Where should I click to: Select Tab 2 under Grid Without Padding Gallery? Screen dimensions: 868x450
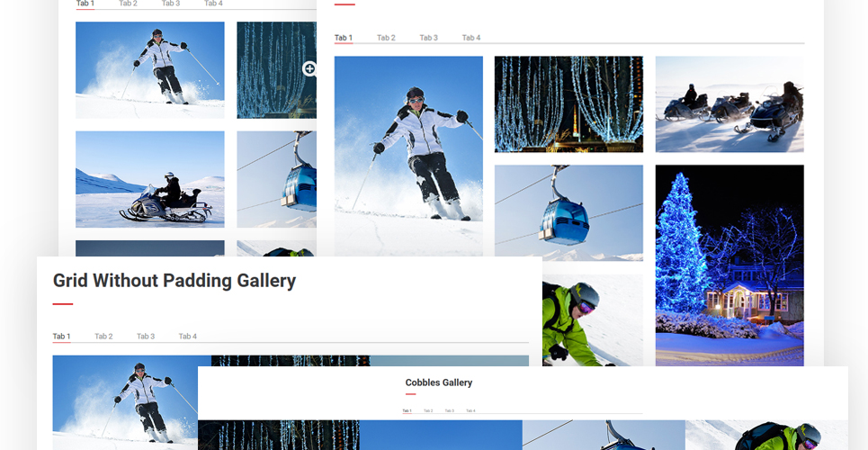(x=103, y=336)
